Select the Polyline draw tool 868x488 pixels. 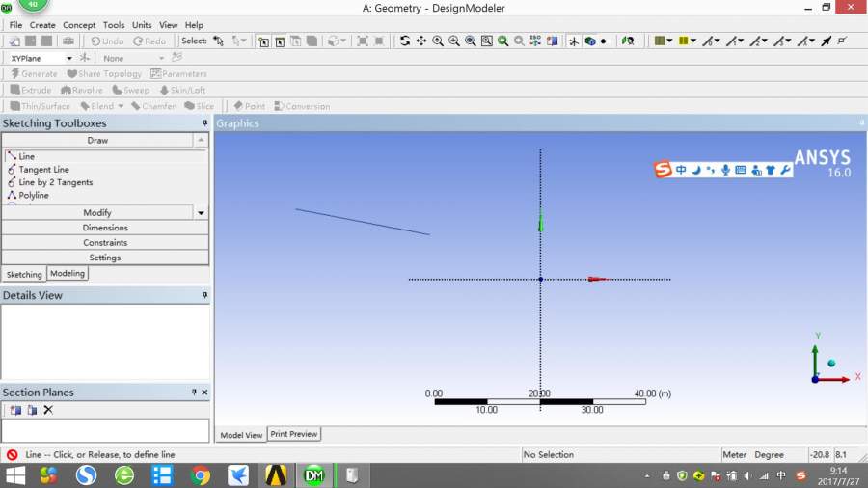[x=33, y=196]
